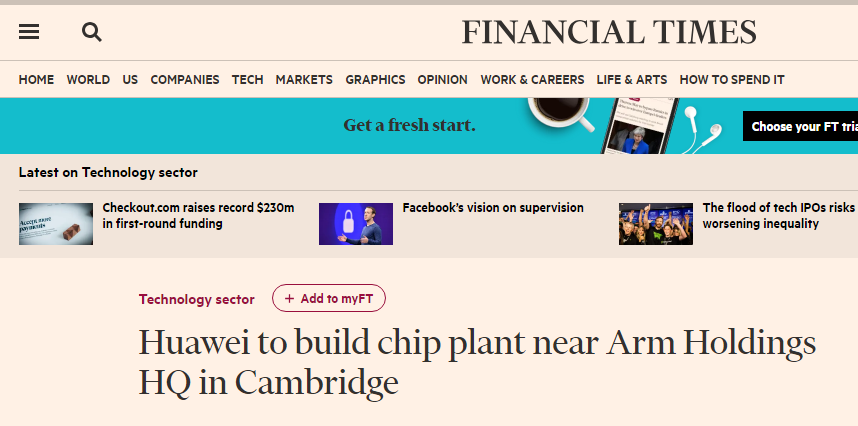Open the hamburger navigation menu
This screenshot has width=858, height=426.
click(x=29, y=32)
